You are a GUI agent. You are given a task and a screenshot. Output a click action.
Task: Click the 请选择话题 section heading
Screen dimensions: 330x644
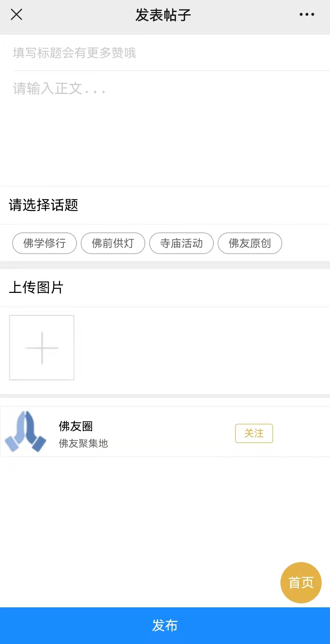pos(44,205)
